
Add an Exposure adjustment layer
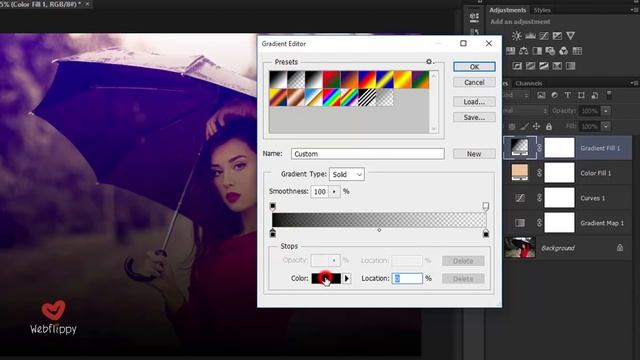pos(557,36)
